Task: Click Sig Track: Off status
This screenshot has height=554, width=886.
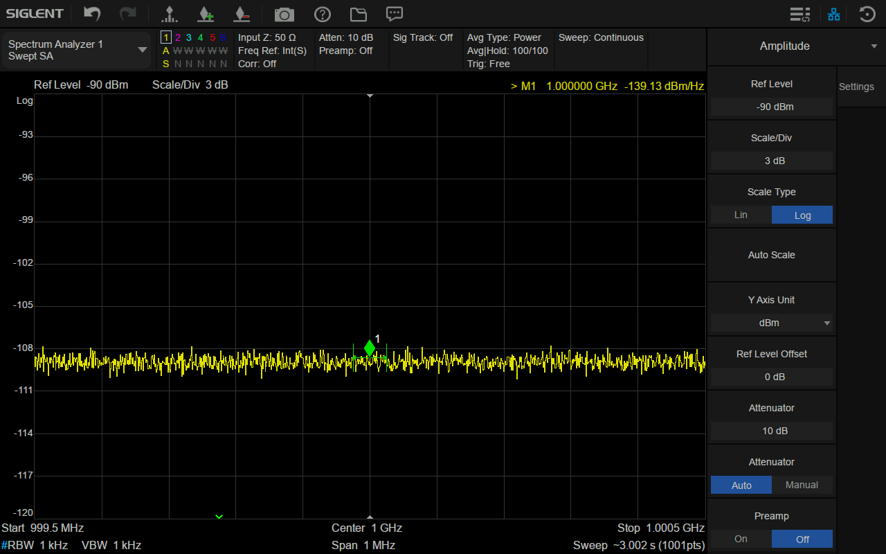Action: click(x=423, y=37)
